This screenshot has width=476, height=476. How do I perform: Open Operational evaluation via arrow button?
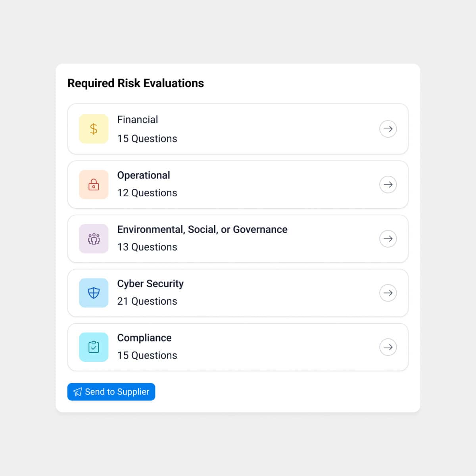pyautogui.click(x=388, y=184)
